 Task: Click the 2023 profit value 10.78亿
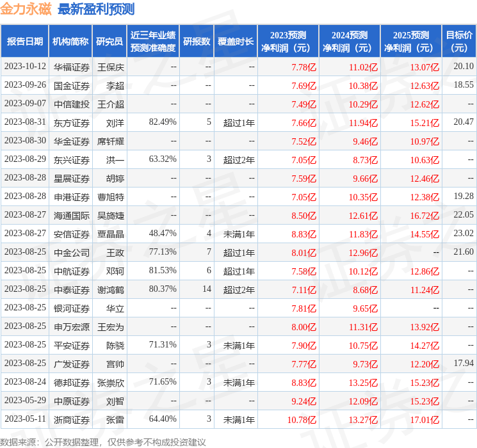click(302, 420)
